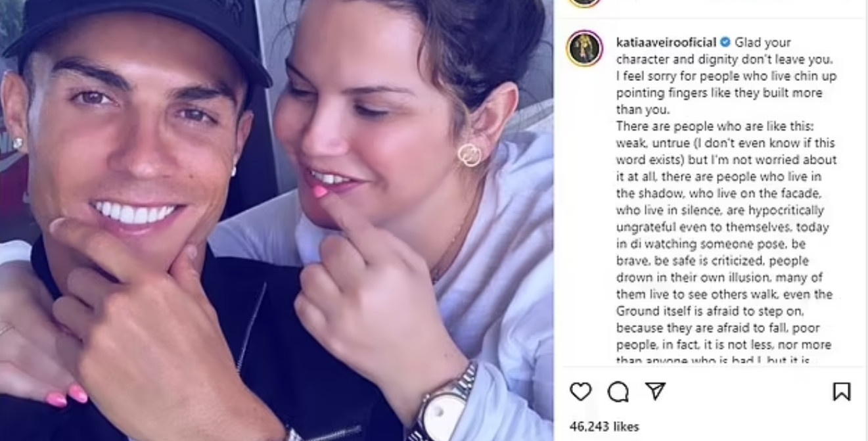
Task: Click the gold circular earring in the photo
Action: click(x=470, y=155)
